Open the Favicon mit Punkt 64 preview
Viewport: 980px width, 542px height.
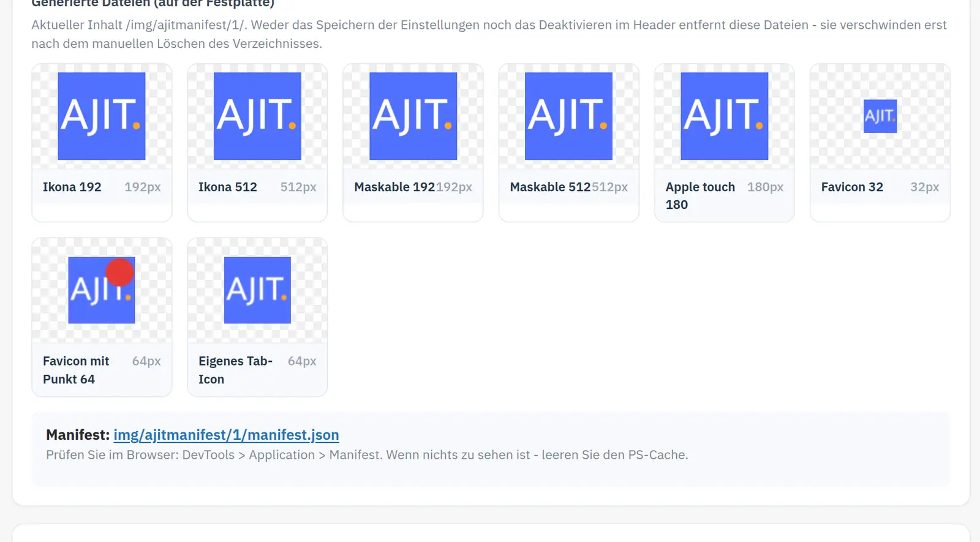pos(102,290)
